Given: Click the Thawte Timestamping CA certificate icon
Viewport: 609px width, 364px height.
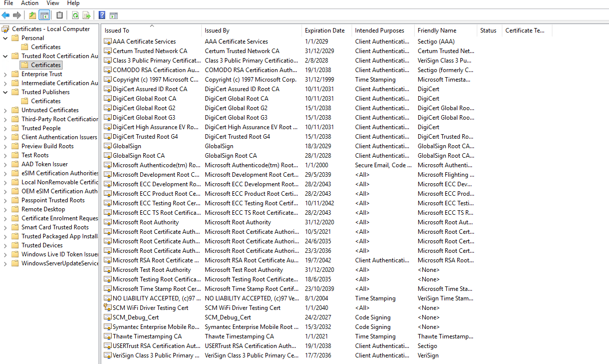Looking at the screenshot, I should click(x=108, y=336).
